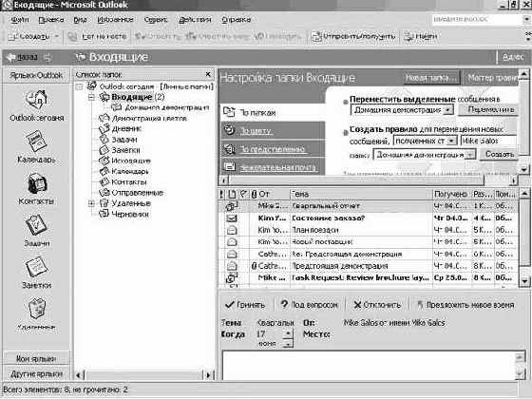Click Принять to accept meeting
Image resolution: width=532 pixels, height=399 pixels.
[x=245, y=305]
